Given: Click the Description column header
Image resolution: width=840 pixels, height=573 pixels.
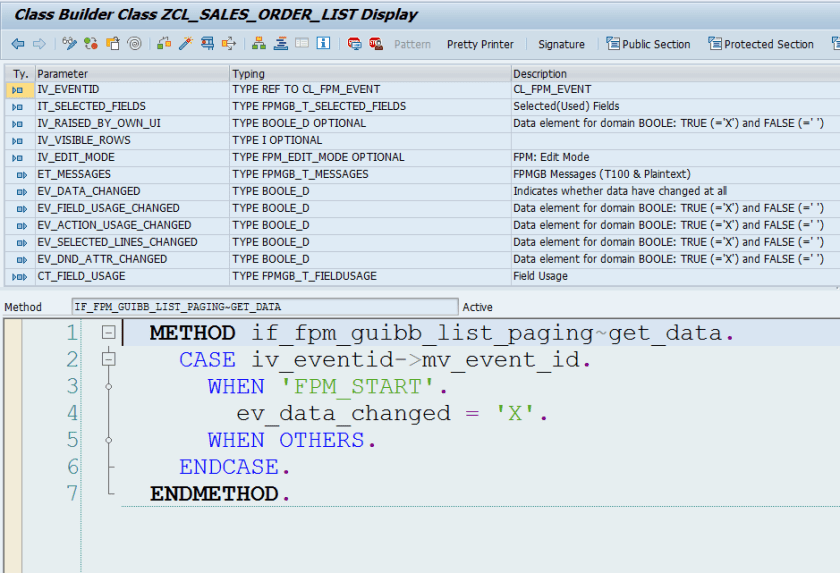Looking at the screenshot, I should pos(675,74).
